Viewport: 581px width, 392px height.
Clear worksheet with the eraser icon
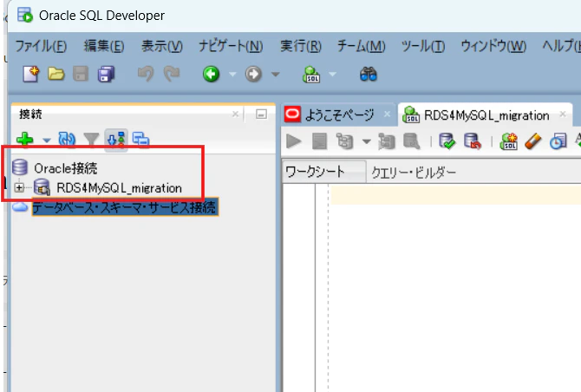(x=532, y=141)
